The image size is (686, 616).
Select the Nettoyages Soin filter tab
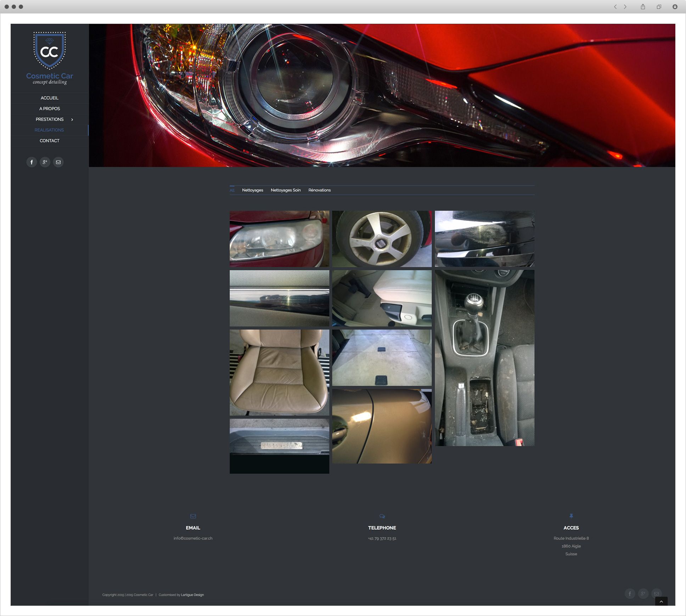click(x=286, y=190)
